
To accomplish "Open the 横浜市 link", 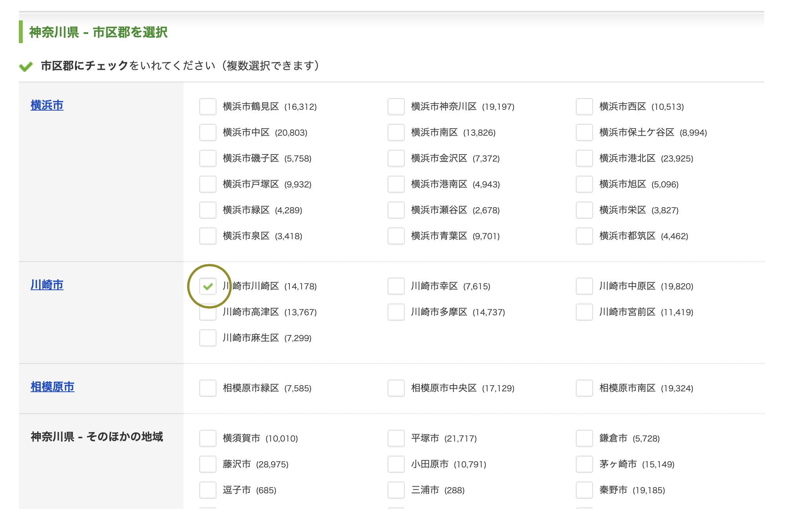I will coord(47,105).
